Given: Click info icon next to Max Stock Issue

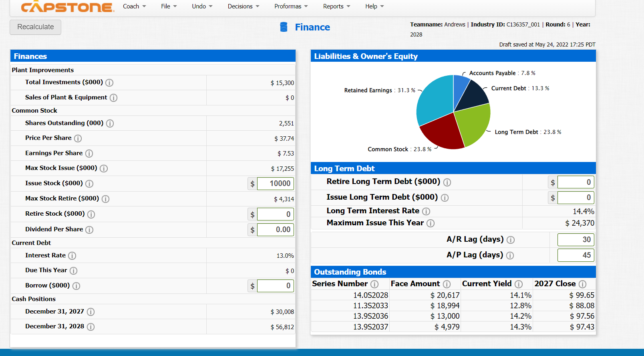Looking at the screenshot, I should point(104,168).
